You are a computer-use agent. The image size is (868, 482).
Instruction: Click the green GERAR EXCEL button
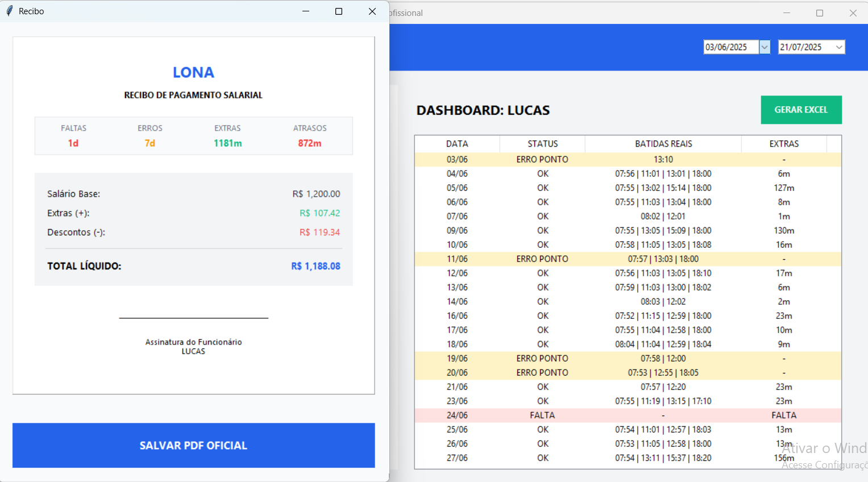click(x=801, y=110)
